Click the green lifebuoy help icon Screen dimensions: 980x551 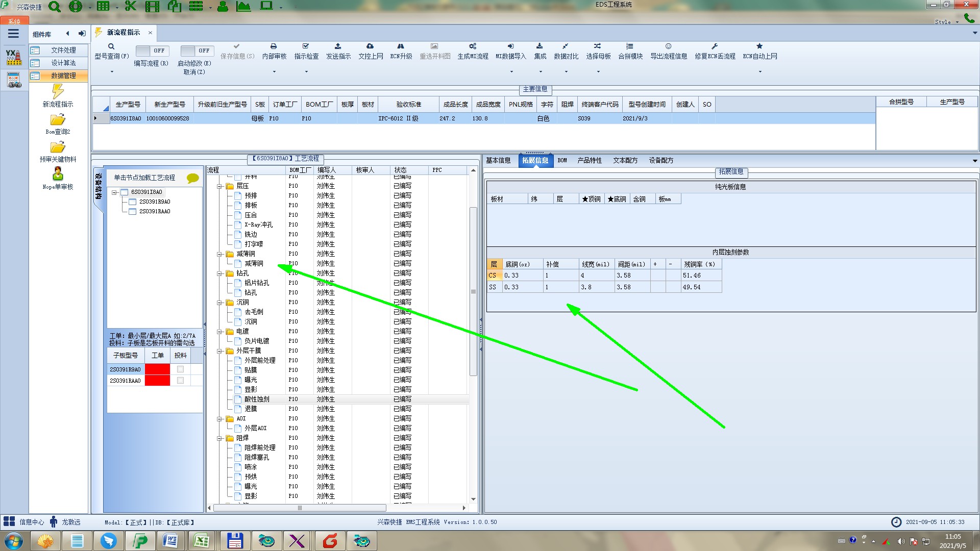coord(76,7)
